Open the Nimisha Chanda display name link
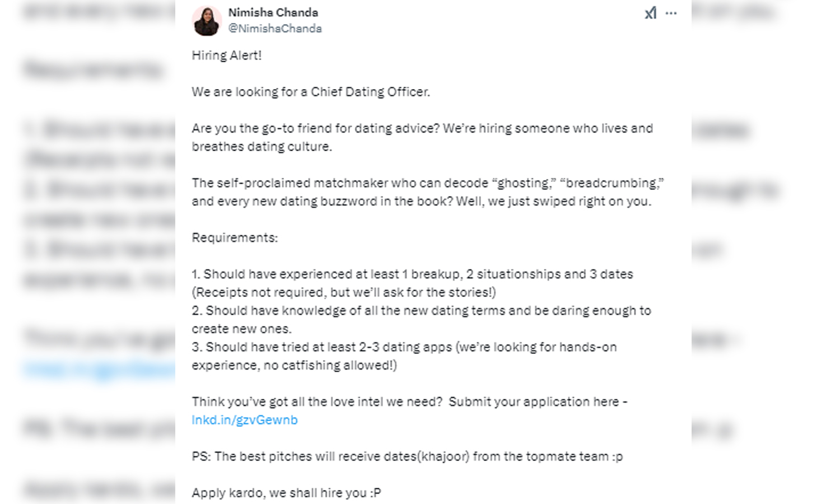Screen dimensions: 840x504 [273, 12]
